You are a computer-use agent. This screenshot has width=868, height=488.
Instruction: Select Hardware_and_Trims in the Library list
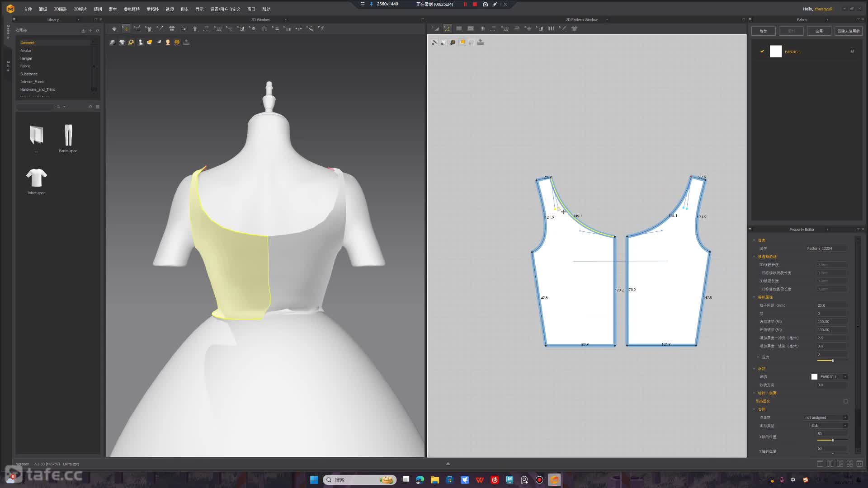click(x=54, y=89)
